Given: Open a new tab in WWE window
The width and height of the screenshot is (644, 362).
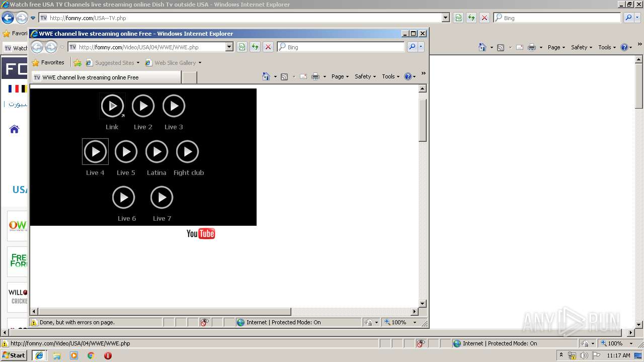Looking at the screenshot, I should (189, 77).
